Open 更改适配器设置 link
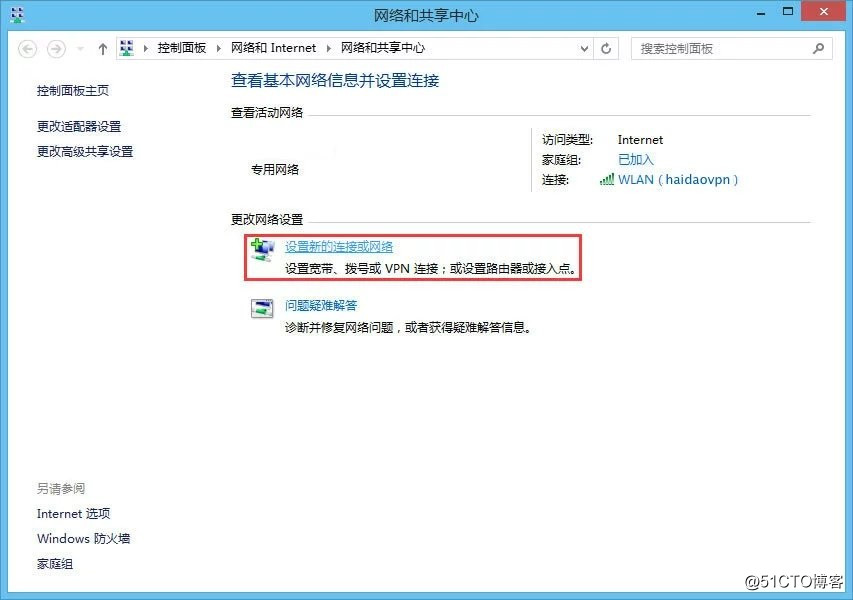This screenshot has width=853, height=600. coord(79,126)
